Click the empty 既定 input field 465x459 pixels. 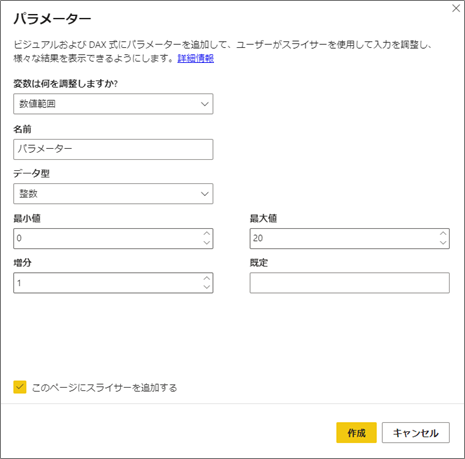[350, 283]
